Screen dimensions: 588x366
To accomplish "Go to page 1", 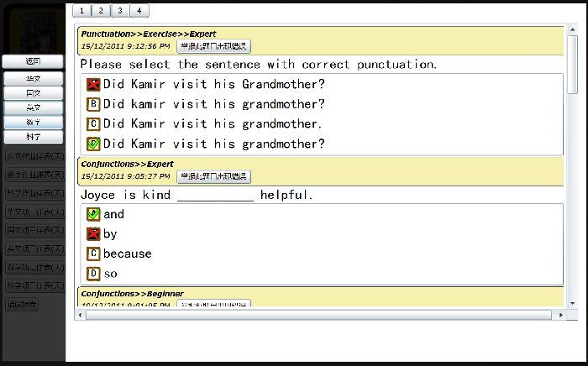I will coord(81,10).
